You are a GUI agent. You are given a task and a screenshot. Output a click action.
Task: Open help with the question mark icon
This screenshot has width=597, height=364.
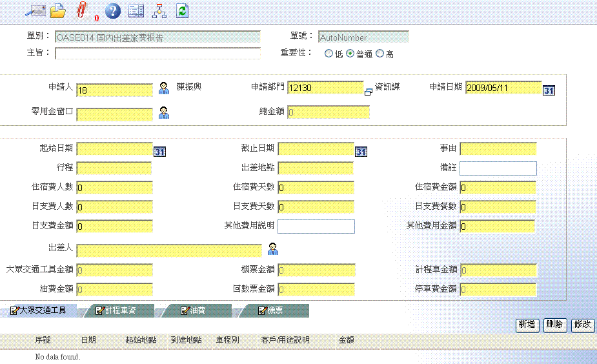[113, 10]
